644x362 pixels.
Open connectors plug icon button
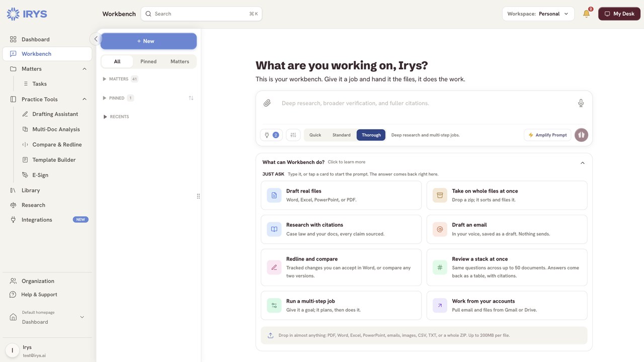coord(271,135)
